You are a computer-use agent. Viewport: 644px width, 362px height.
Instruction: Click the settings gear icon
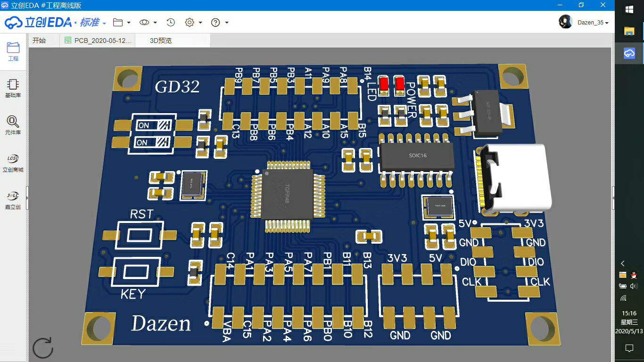click(190, 22)
